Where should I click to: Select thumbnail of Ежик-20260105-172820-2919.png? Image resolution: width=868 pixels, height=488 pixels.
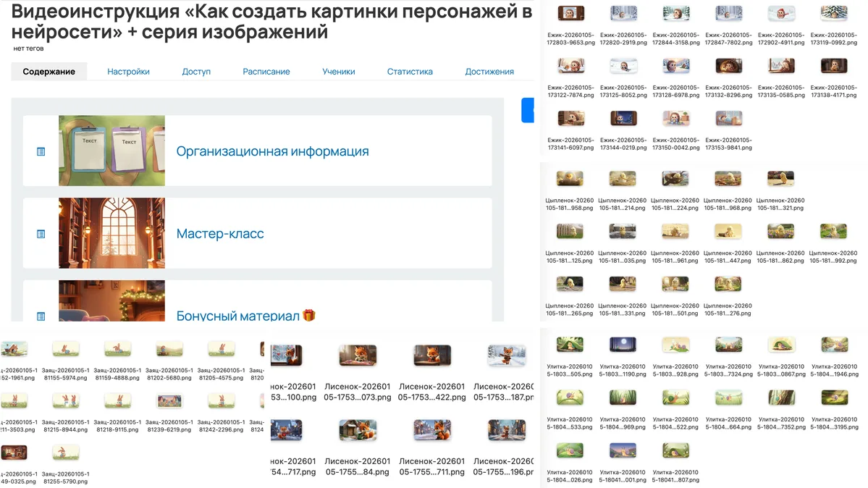[x=623, y=13]
